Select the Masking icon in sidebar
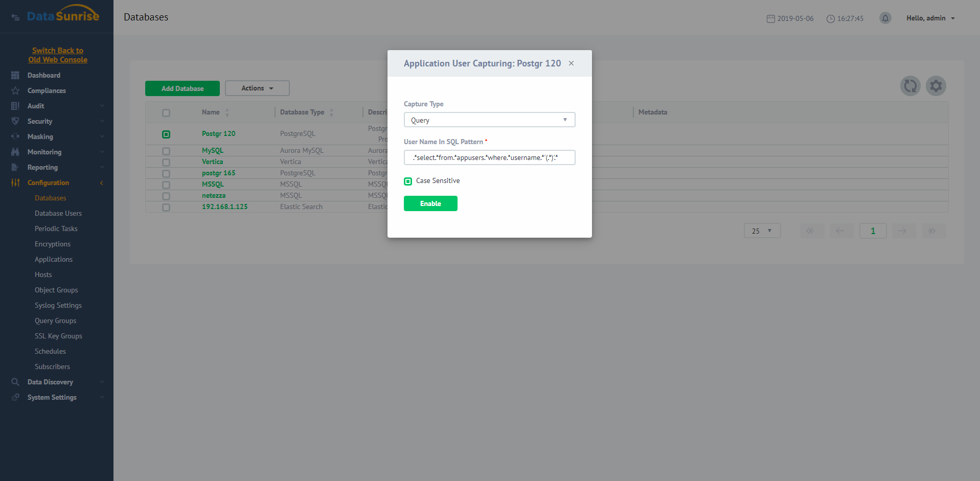This screenshot has height=481, width=980. click(15, 136)
